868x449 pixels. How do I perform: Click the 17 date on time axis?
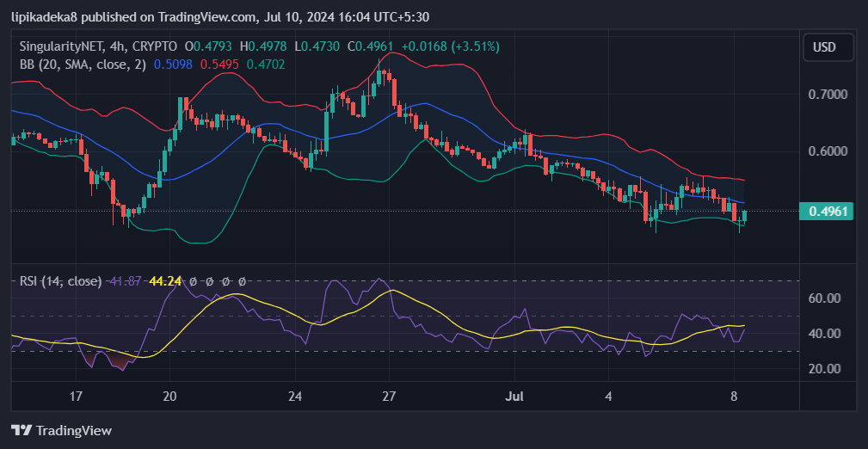point(76,397)
